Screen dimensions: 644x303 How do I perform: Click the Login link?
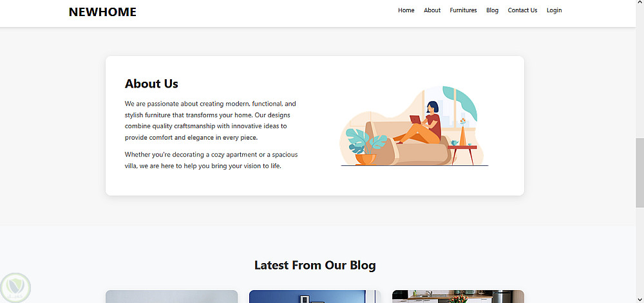click(x=554, y=10)
